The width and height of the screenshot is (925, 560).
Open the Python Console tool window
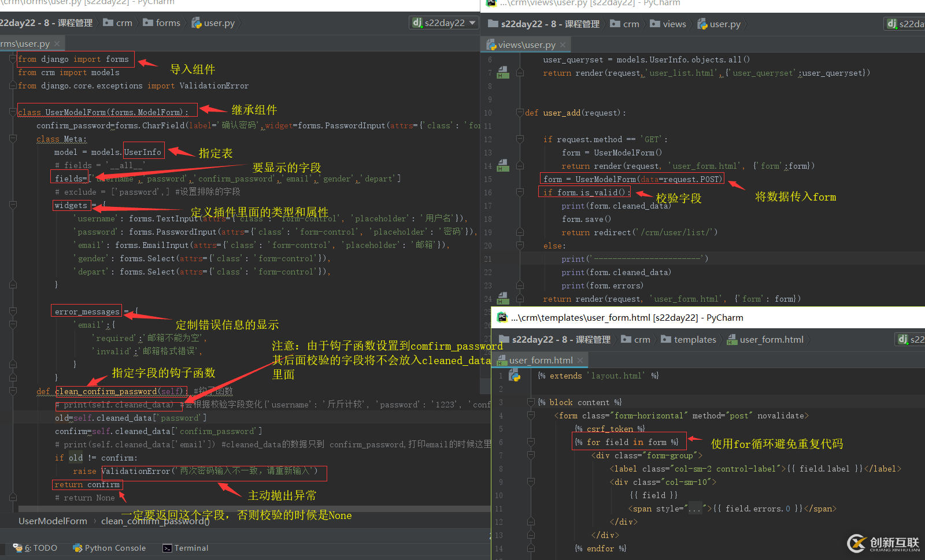pos(109,548)
